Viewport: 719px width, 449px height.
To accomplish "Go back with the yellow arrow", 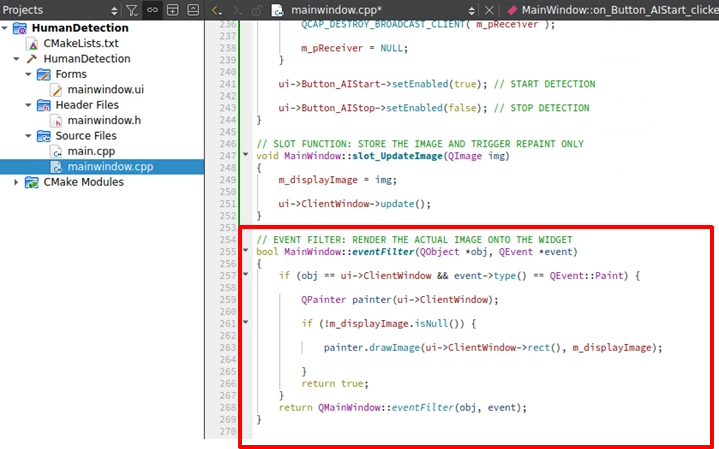I will click(216, 10).
